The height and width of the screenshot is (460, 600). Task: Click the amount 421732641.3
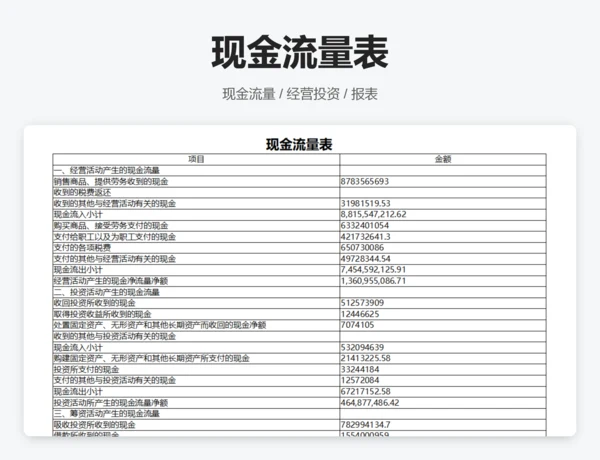click(365, 237)
